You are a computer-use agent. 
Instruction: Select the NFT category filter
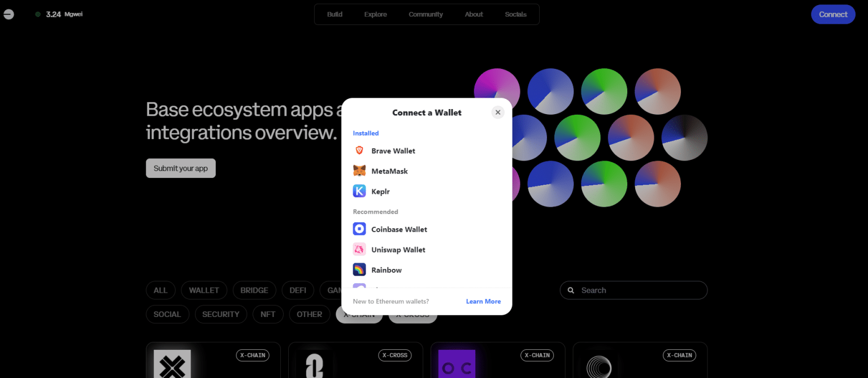click(268, 314)
